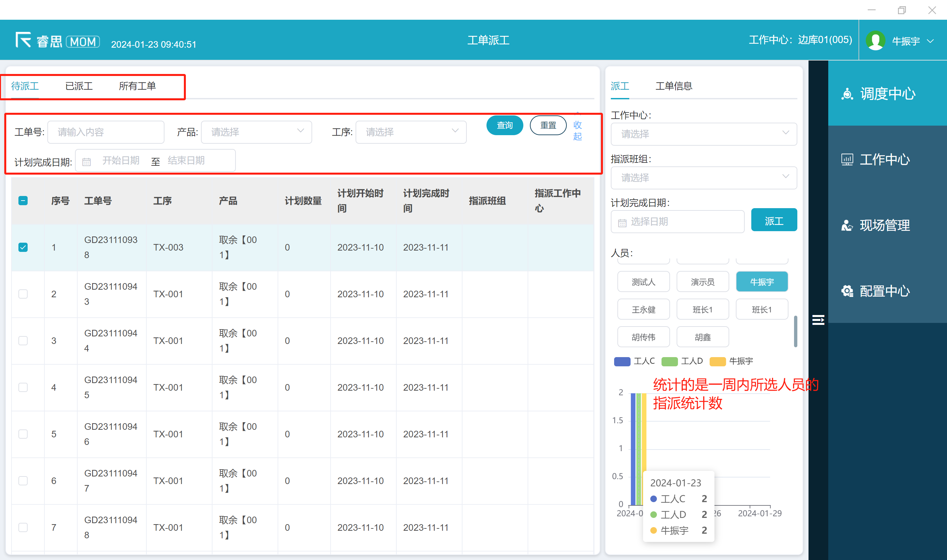Click the 睿思 MOM logo icon
Viewport: 947px width, 560px height.
coord(23,39)
